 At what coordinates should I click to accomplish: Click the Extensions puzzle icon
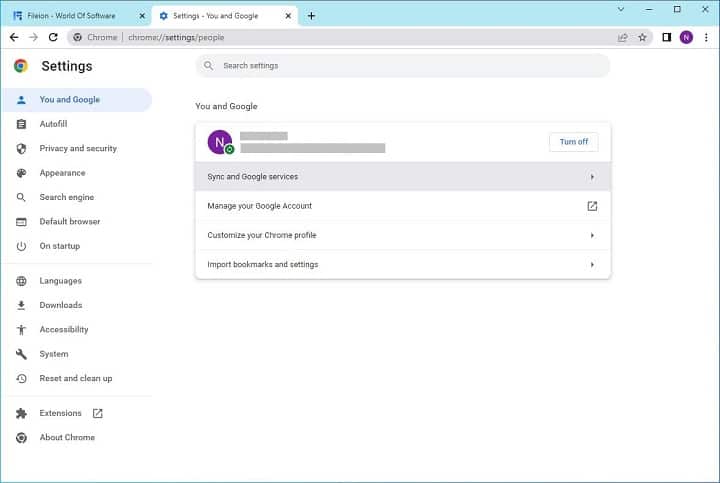tap(21, 413)
